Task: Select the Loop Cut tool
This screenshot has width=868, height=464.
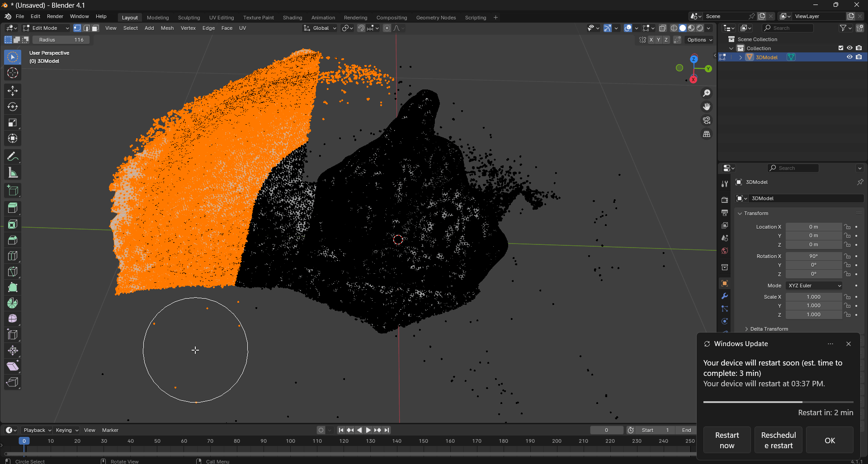Action: coord(13,256)
